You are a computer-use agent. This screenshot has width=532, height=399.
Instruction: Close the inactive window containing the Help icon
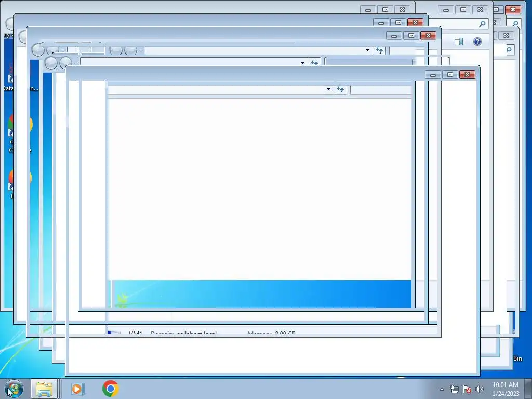pyautogui.click(x=480, y=10)
